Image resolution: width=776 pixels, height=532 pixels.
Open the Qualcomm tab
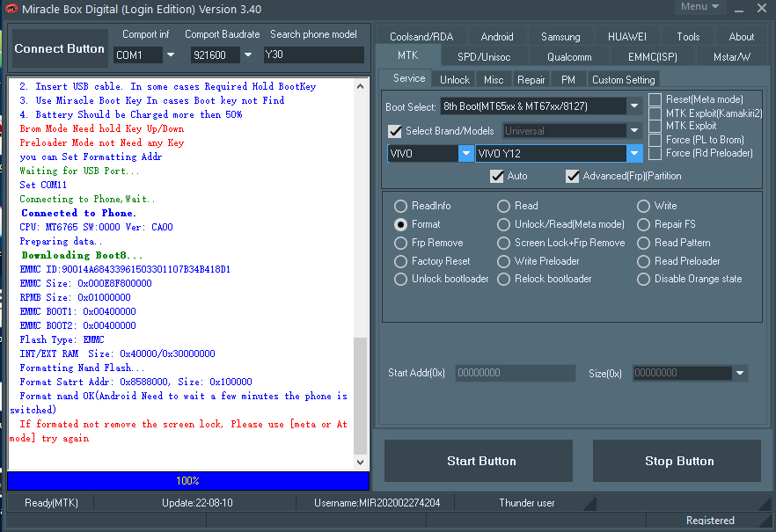pos(569,57)
